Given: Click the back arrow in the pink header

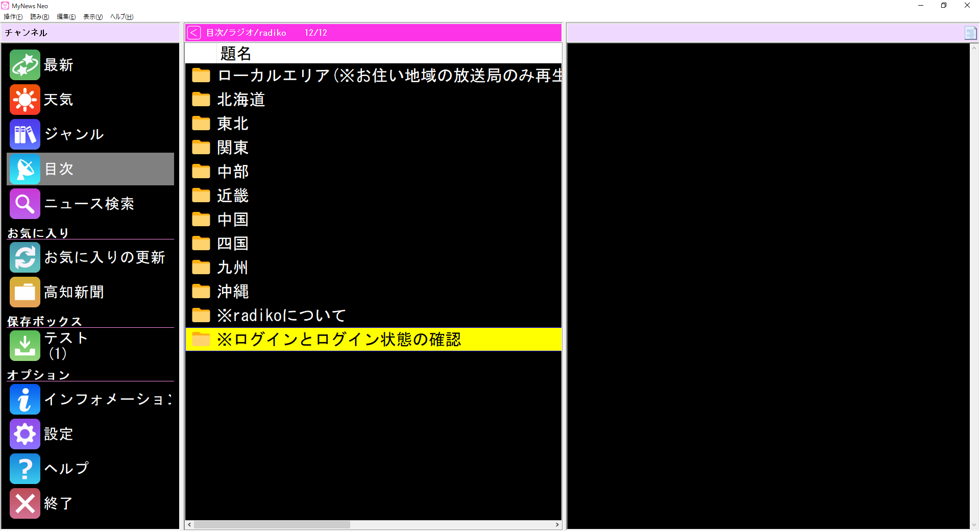Looking at the screenshot, I should (x=193, y=32).
